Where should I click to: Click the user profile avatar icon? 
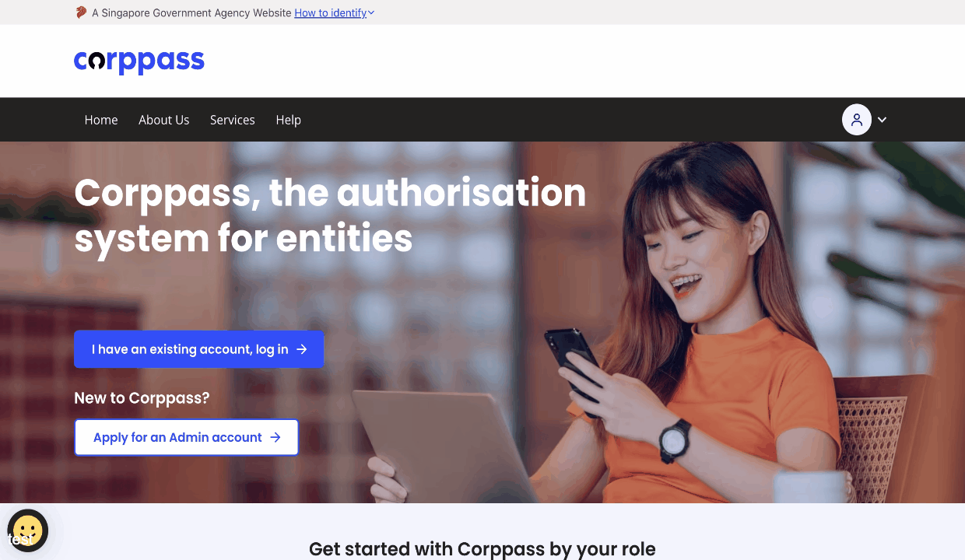857,120
